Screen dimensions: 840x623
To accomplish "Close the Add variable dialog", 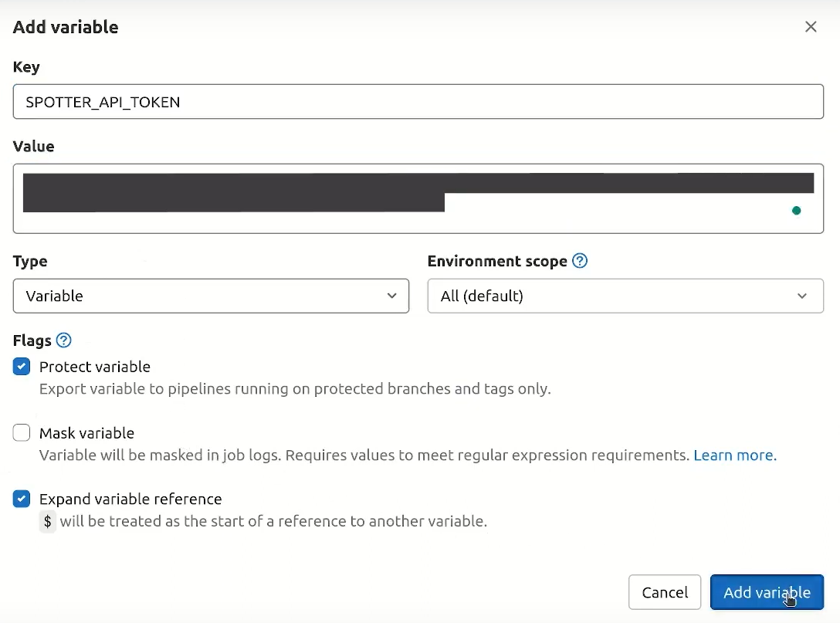I will click(x=811, y=27).
